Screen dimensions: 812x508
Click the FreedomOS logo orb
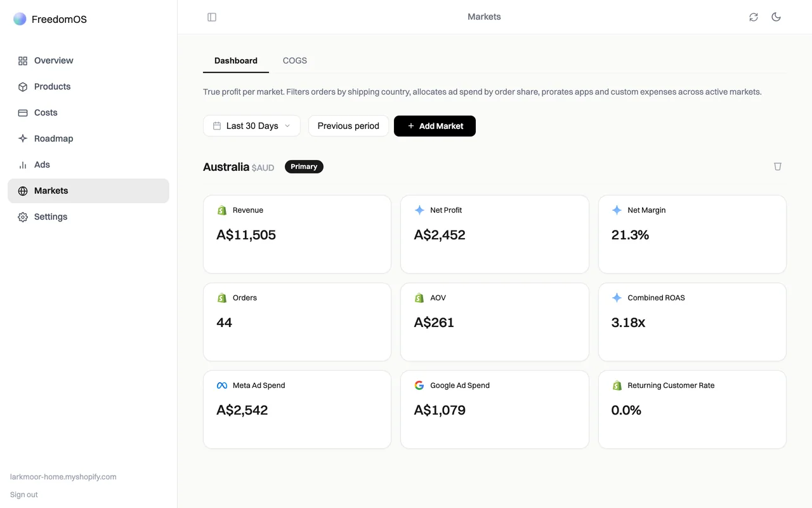click(x=20, y=19)
